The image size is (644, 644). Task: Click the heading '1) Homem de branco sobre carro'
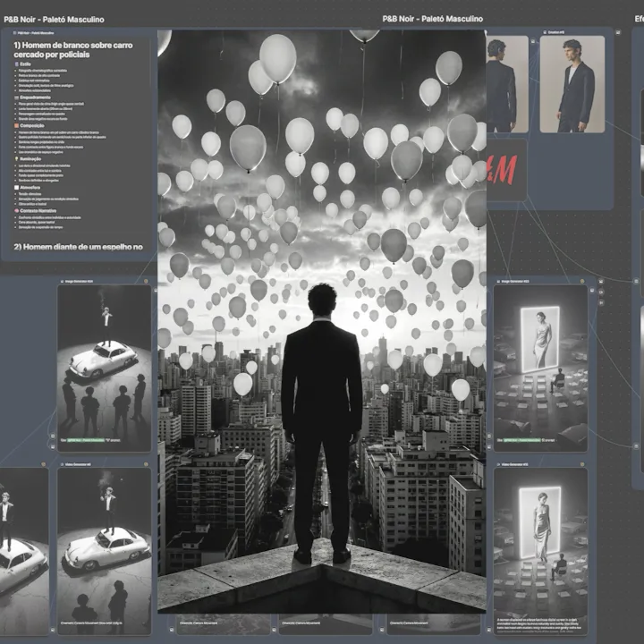[73, 46]
